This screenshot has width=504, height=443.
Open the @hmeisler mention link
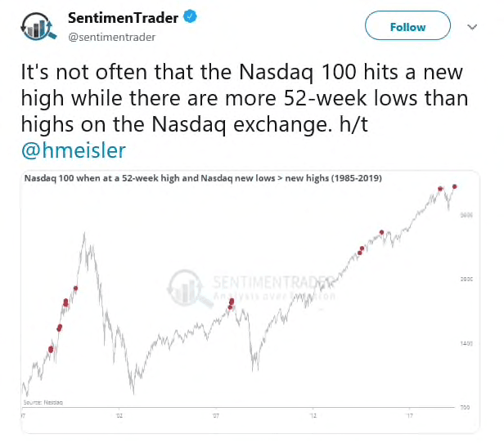74,151
